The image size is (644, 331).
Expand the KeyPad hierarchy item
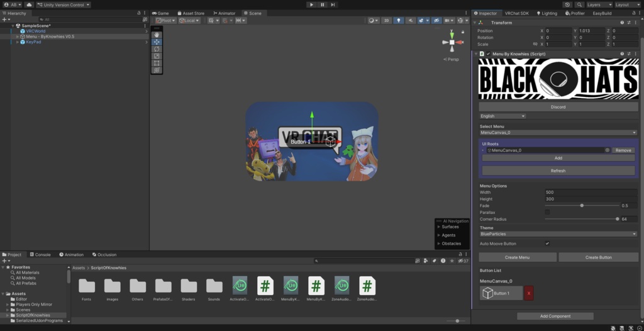pyautogui.click(x=17, y=42)
